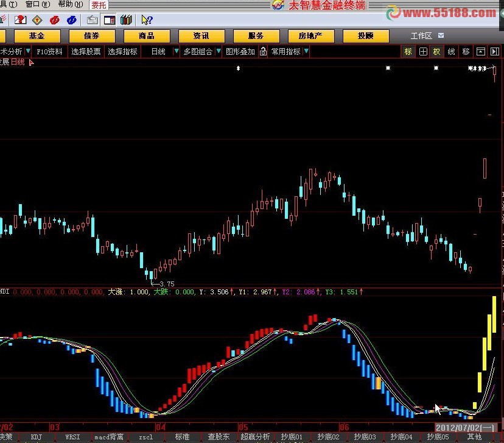Toggle the 线 line button

451,52
